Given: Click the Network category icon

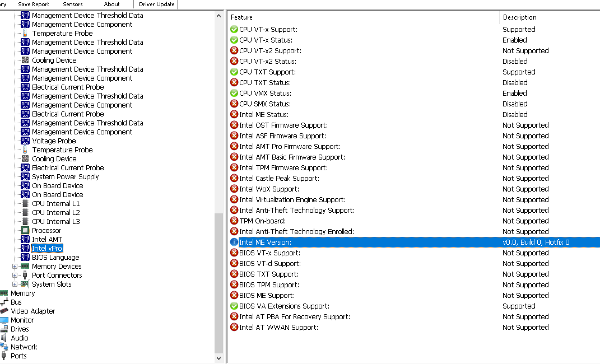Looking at the screenshot, I should pos(4,347).
